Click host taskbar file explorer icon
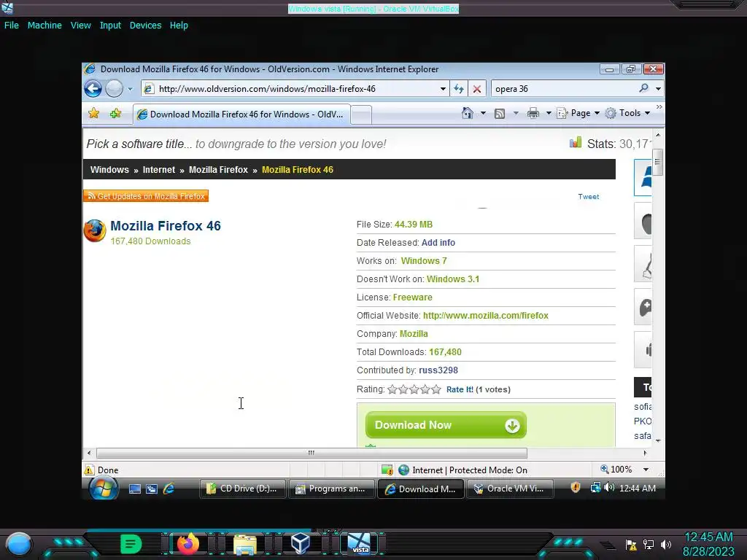This screenshot has height=560, width=747. coord(245,544)
